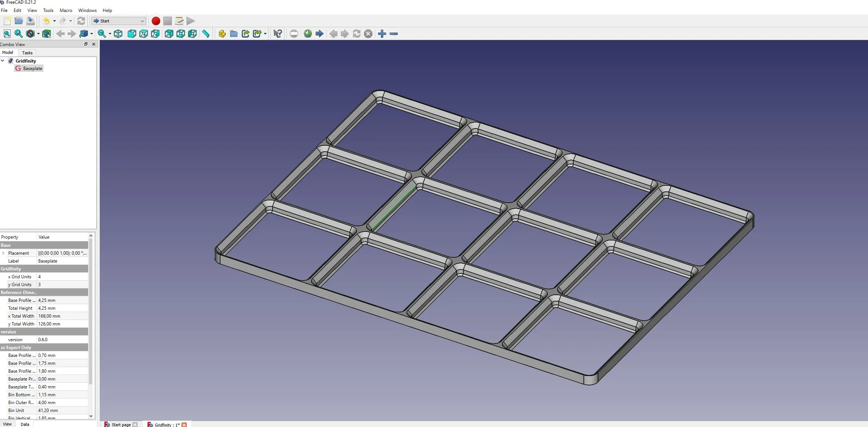This screenshot has height=427, width=868.
Task: Close the Start page tab
Action: click(135, 424)
